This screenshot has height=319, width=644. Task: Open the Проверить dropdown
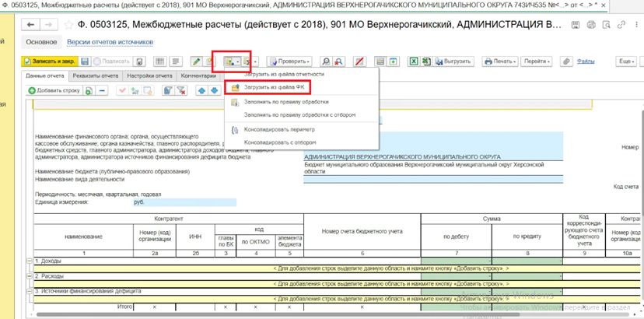click(x=289, y=61)
